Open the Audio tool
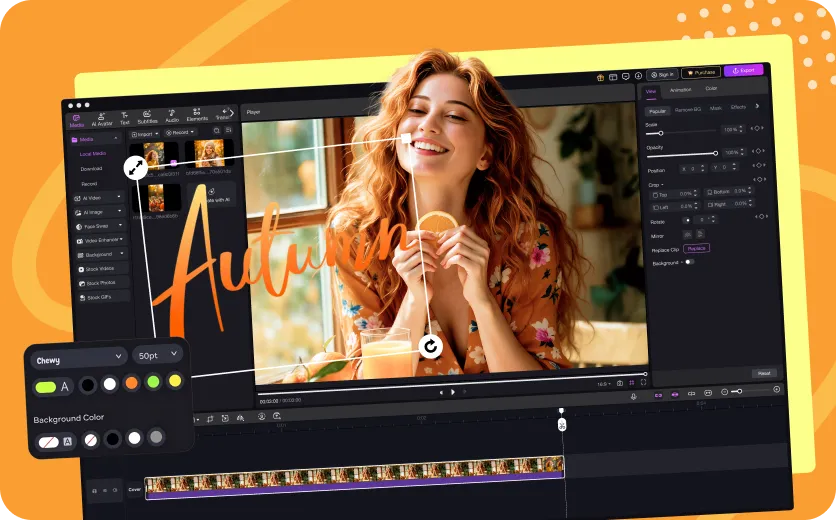Viewport: 836px width, 520px height. coord(172,116)
